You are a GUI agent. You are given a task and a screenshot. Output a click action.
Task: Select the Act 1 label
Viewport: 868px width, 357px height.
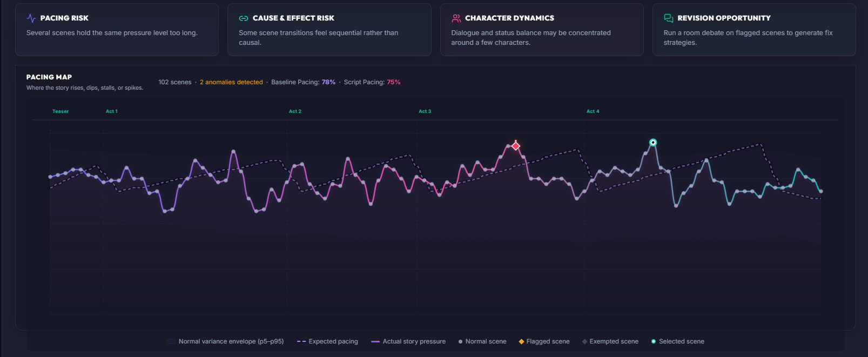click(111, 111)
